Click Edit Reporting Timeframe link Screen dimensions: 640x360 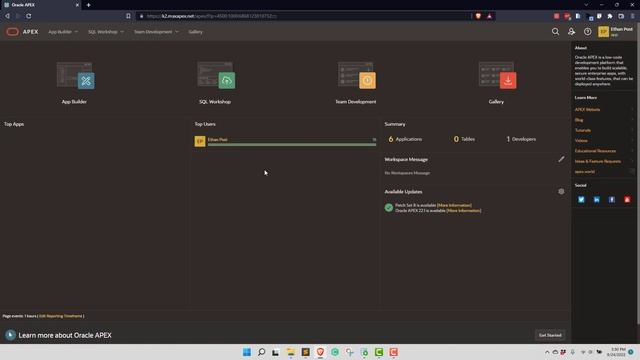click(61, 316)
